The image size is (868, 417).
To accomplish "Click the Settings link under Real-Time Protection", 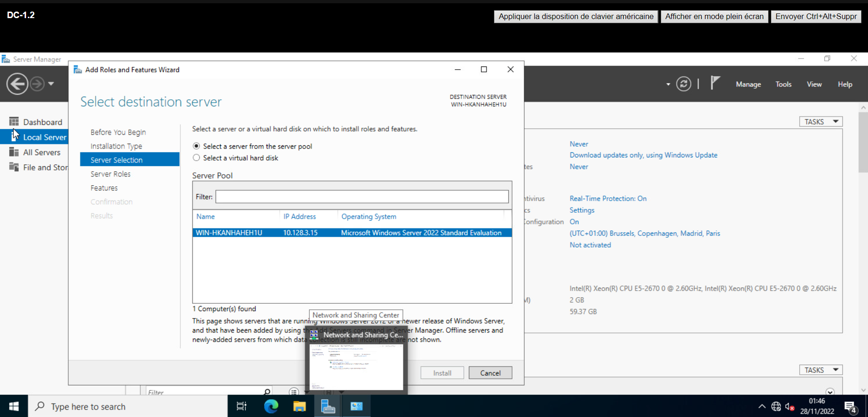I will pyautogui.click(x=582, y=210).
